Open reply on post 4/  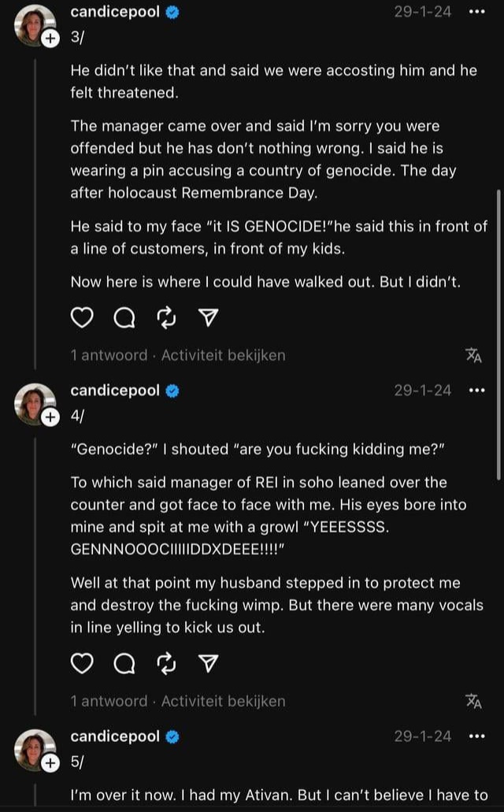(x=124, y=663)
